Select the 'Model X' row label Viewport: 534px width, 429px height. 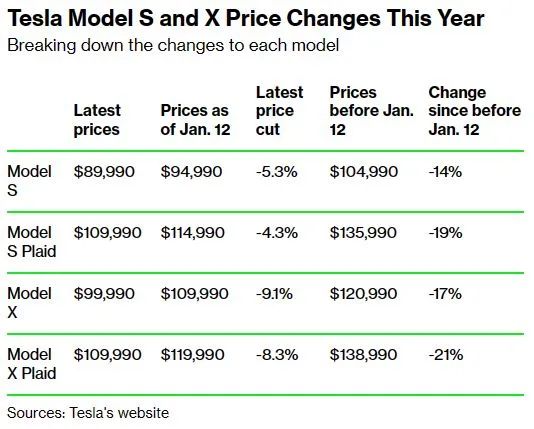click(x=29, y=303)
